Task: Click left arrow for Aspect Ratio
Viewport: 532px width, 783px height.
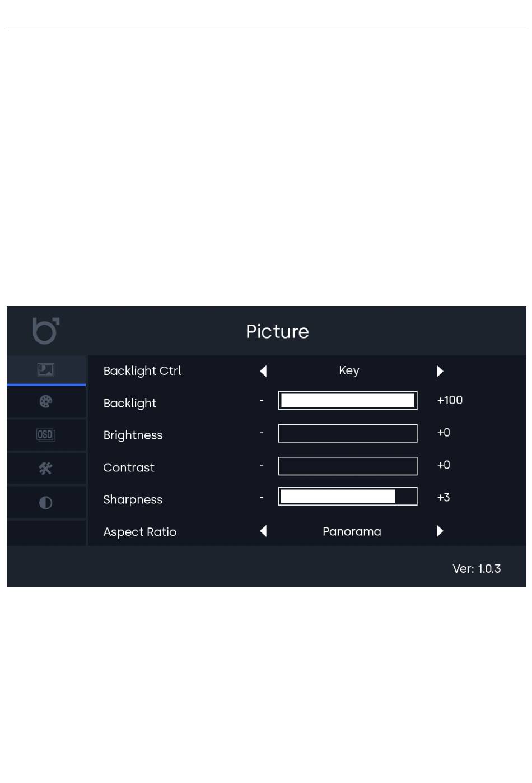Action: coord(263,531)
